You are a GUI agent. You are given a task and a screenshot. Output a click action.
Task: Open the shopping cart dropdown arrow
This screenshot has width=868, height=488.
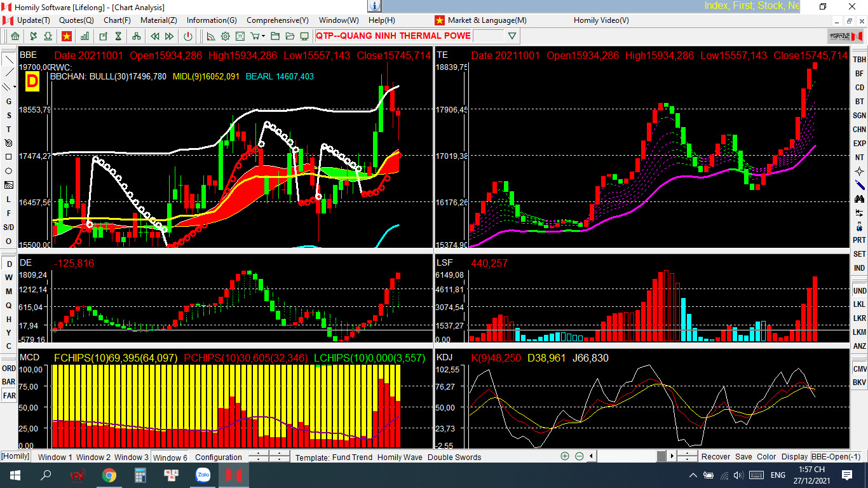pos(262,36)
